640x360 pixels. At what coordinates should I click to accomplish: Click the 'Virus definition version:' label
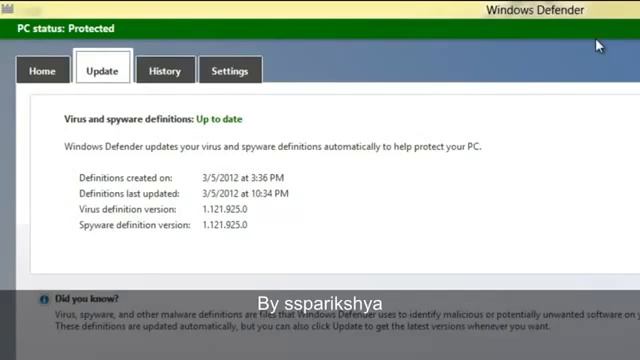click(128, 209)
